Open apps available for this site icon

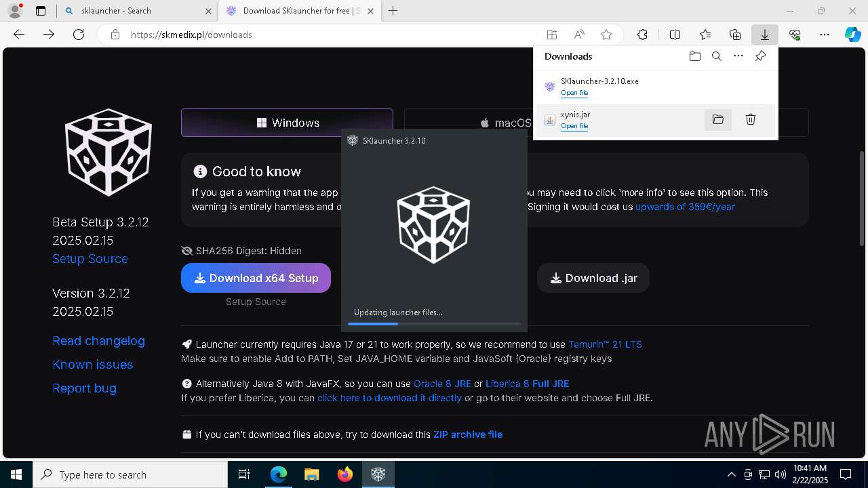pos(552,35)
